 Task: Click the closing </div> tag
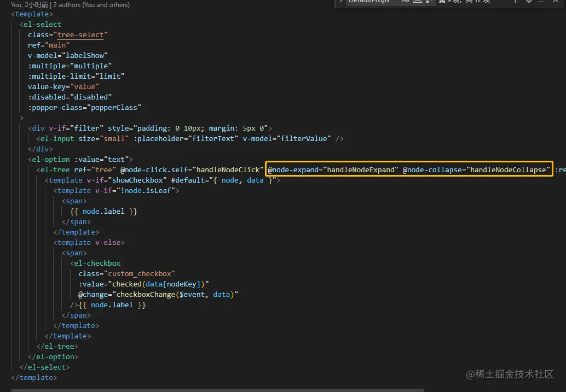[x=41, y=149]
